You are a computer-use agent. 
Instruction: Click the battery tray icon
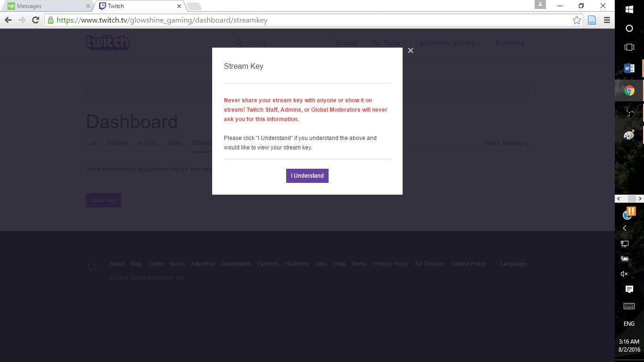point(625,259)
